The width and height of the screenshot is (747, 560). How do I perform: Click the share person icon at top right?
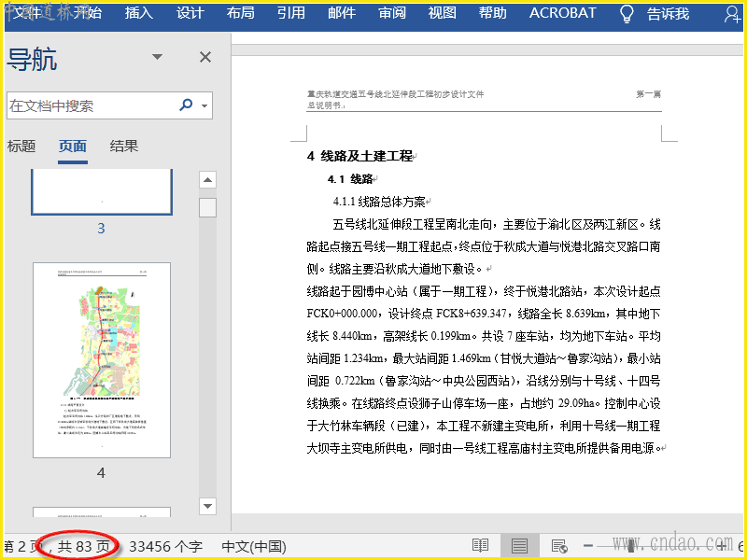pyautogui.click(x=731, y=13)
